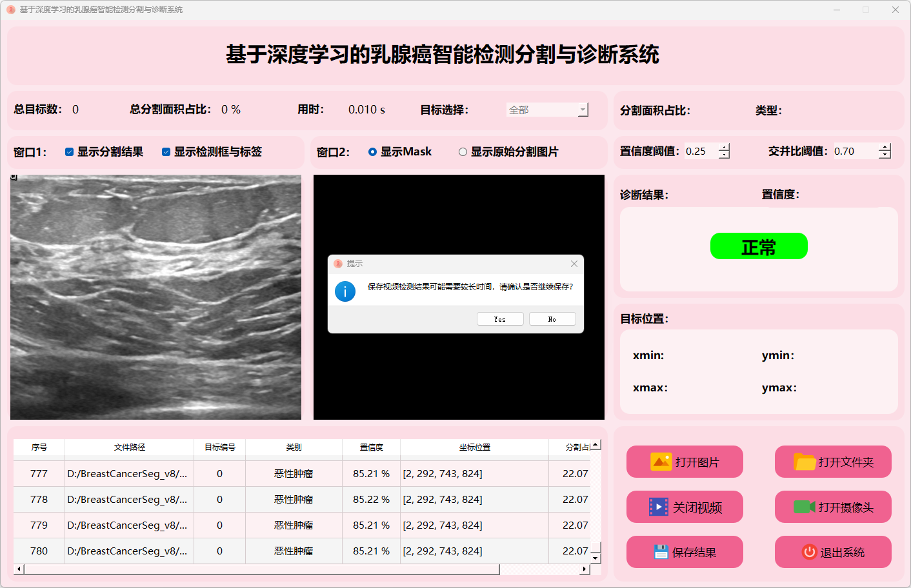This screenshot has width=911, height=588.
Task: Click the 分割占比 column header
Action: click(x=570, y=447)
